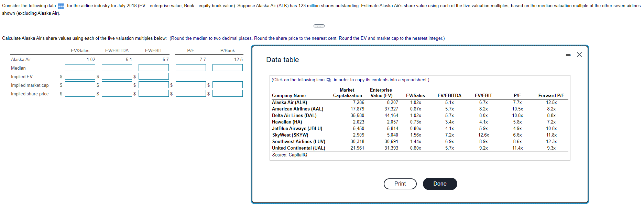644x212 pixels.
Task: Click Alaska Air (ALK) row name
Action: tap(290, 103)
